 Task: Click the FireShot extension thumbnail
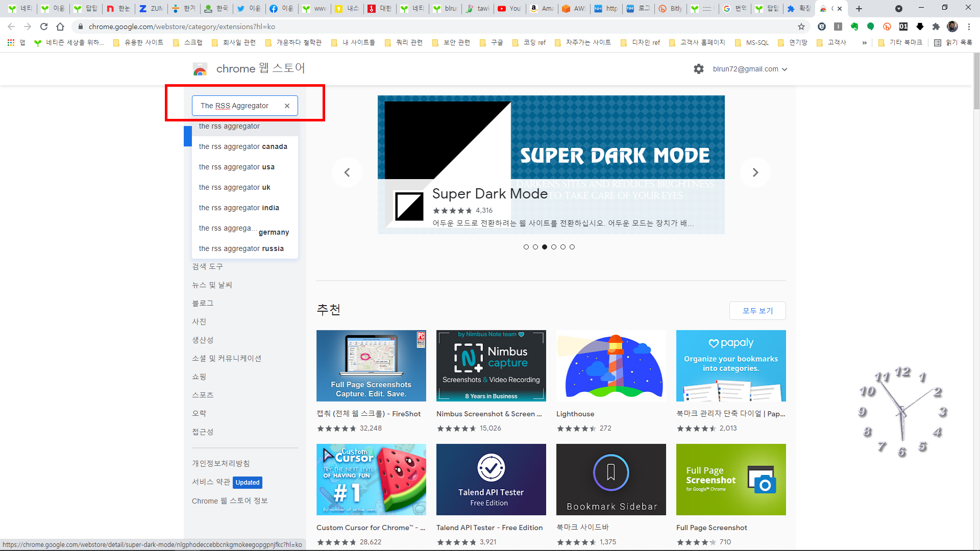[371, 366]
